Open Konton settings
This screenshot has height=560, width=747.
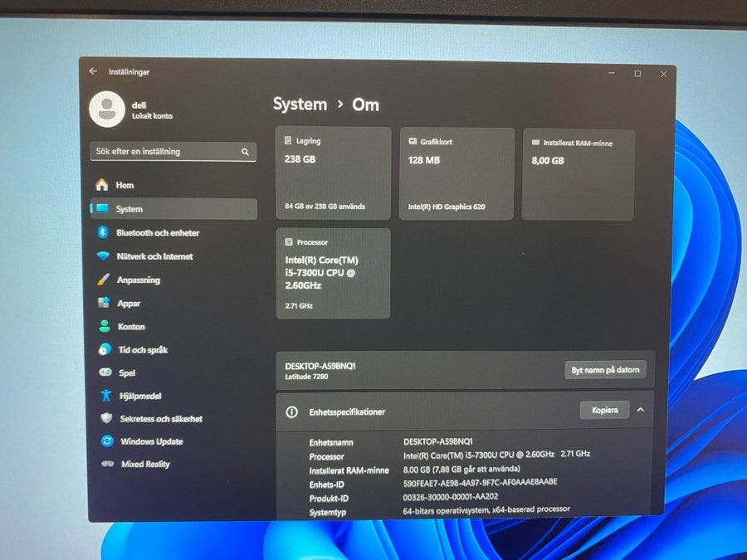(x=175, y=326)
